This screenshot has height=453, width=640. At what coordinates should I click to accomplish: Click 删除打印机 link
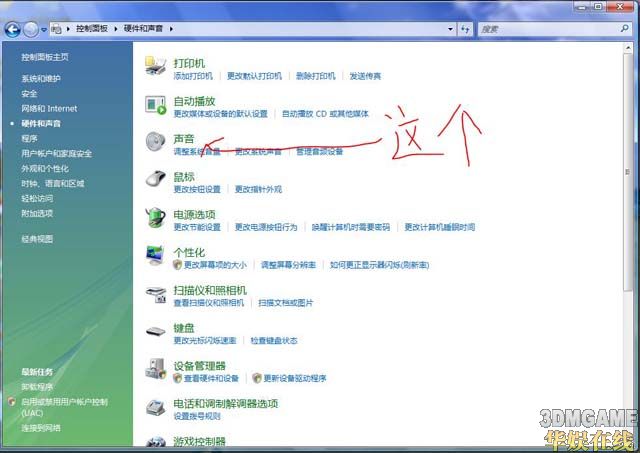click(316, 76)
